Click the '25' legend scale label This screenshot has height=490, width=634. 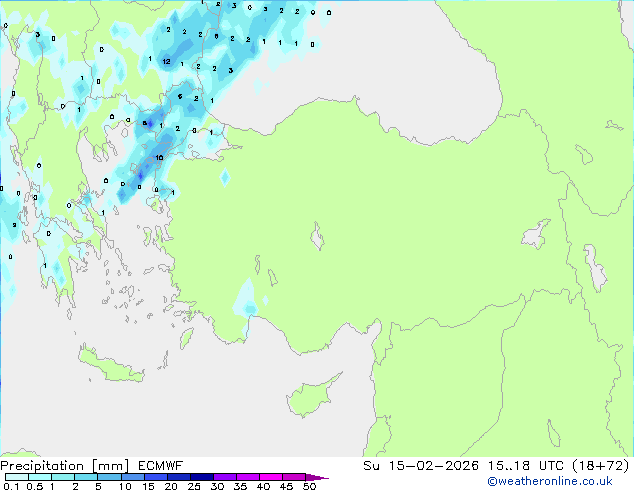click(x=194, y=486)
